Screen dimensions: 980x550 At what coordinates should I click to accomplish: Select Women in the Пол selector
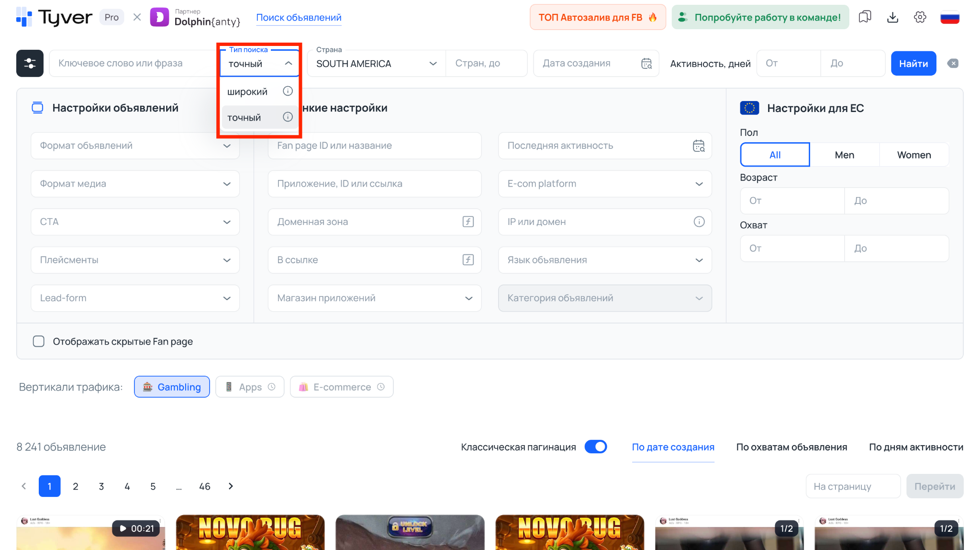914,154
